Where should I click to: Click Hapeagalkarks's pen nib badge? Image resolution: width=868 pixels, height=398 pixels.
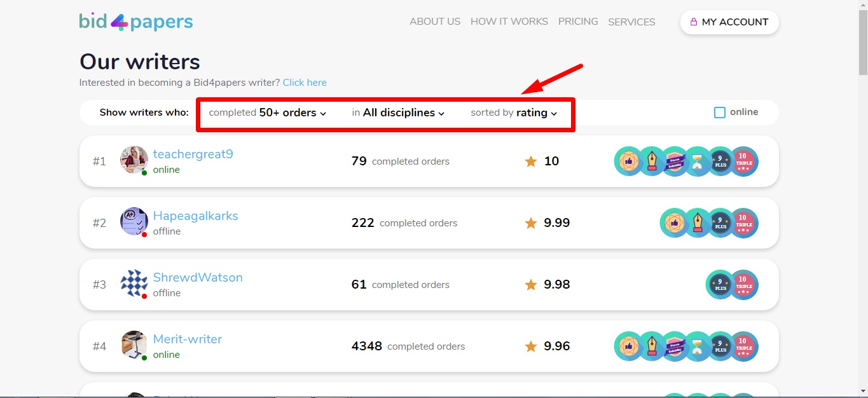[x=698, y=223]
